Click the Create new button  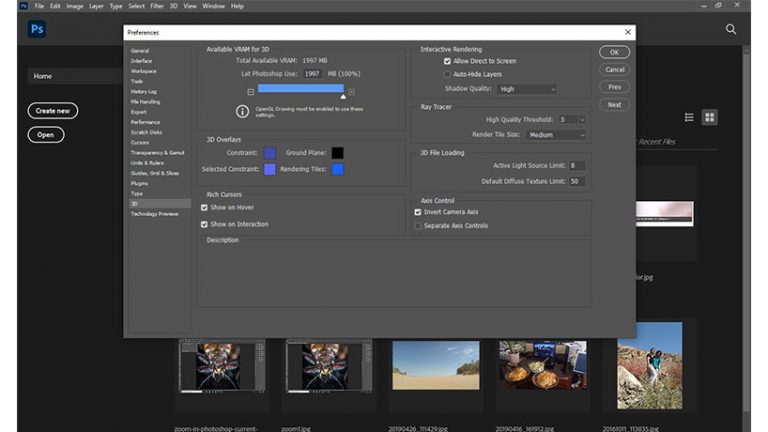pos(52,111)
